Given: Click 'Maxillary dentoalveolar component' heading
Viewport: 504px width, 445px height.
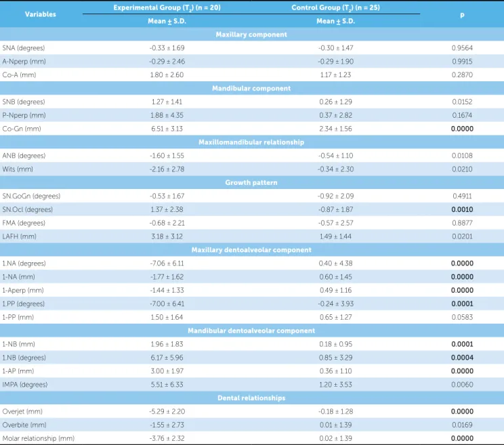Looking at the screenshot, I should [x=251, y=250].
